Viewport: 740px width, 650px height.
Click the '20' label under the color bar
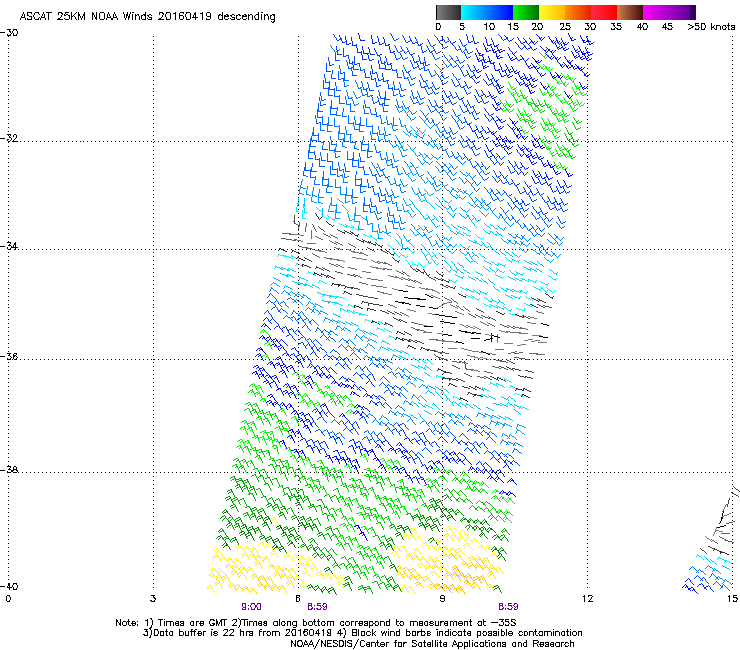[x=537, y=27]
